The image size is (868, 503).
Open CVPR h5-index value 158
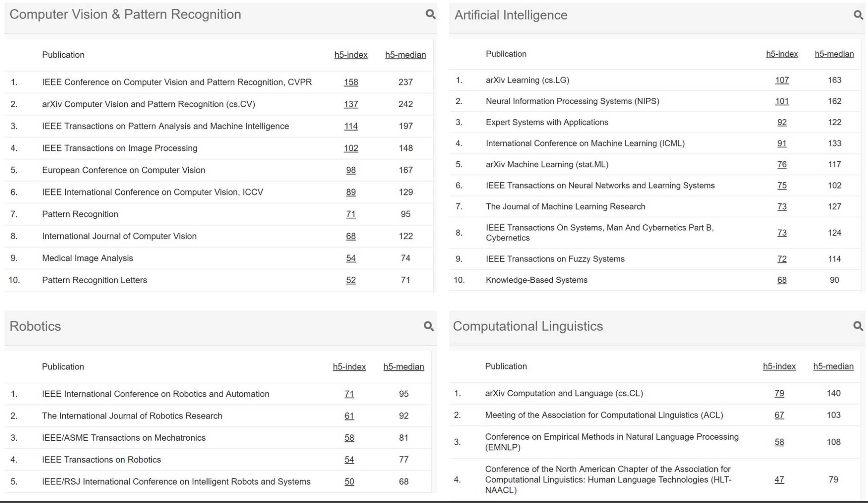click(x=351, y=82)
